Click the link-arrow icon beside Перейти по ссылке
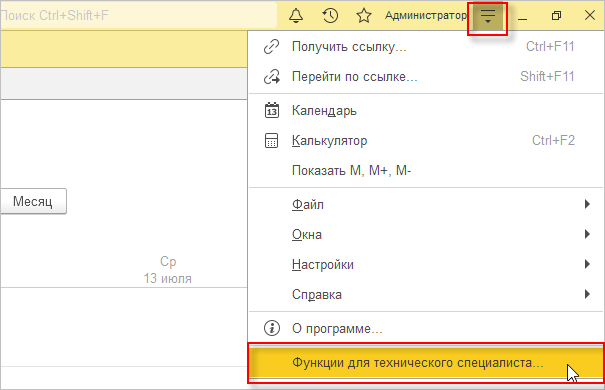 point(272,76)
